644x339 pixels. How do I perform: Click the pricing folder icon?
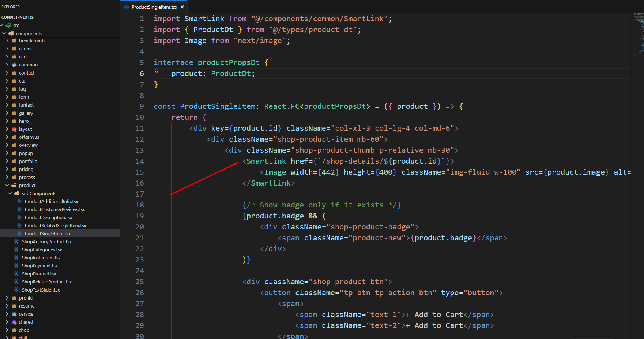pyautogui.click(x=14, y=169)
